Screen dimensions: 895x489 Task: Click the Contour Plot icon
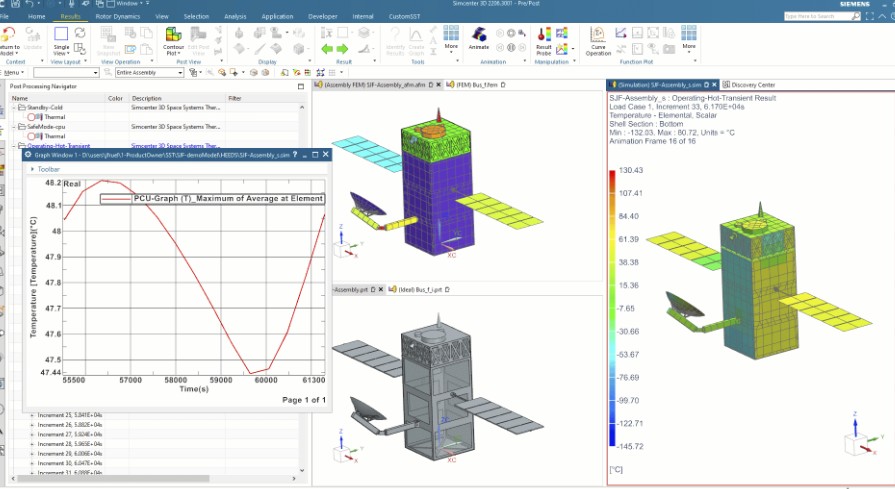point(173,38)
